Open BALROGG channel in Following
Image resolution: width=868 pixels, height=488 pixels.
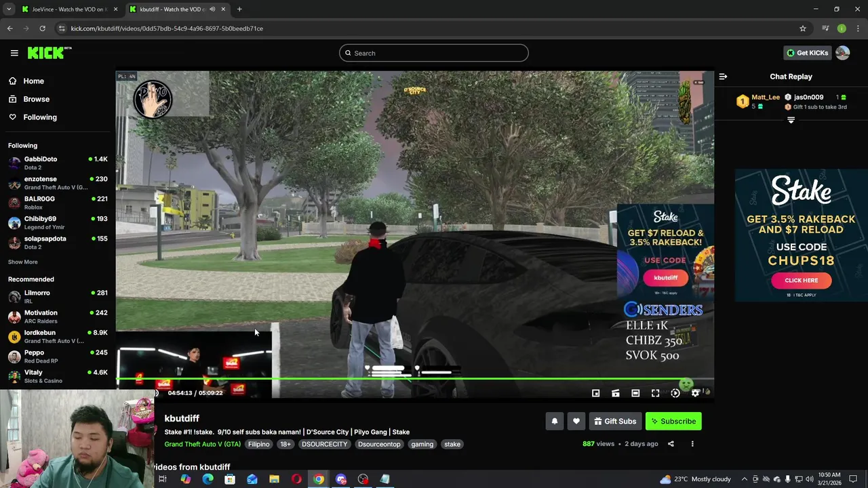click(x=58, y=203)
